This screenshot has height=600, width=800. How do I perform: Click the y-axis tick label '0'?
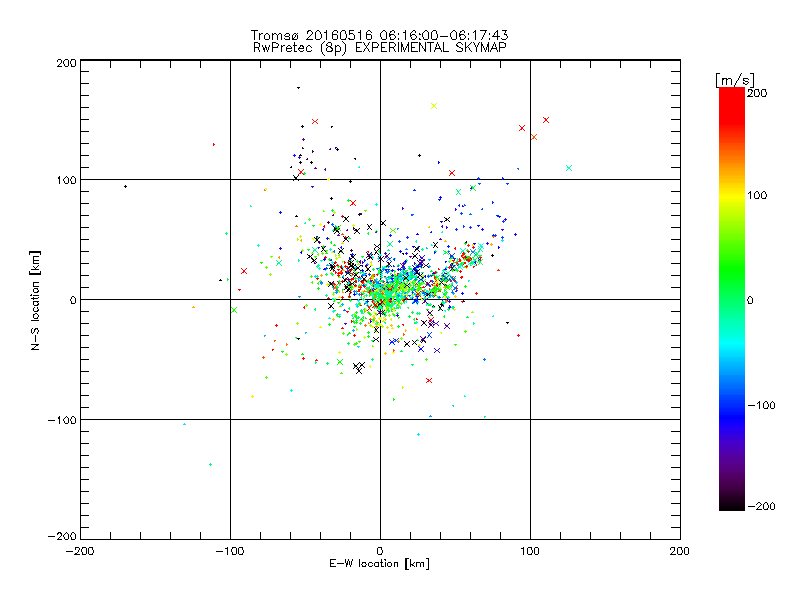(x=73, y=300)
